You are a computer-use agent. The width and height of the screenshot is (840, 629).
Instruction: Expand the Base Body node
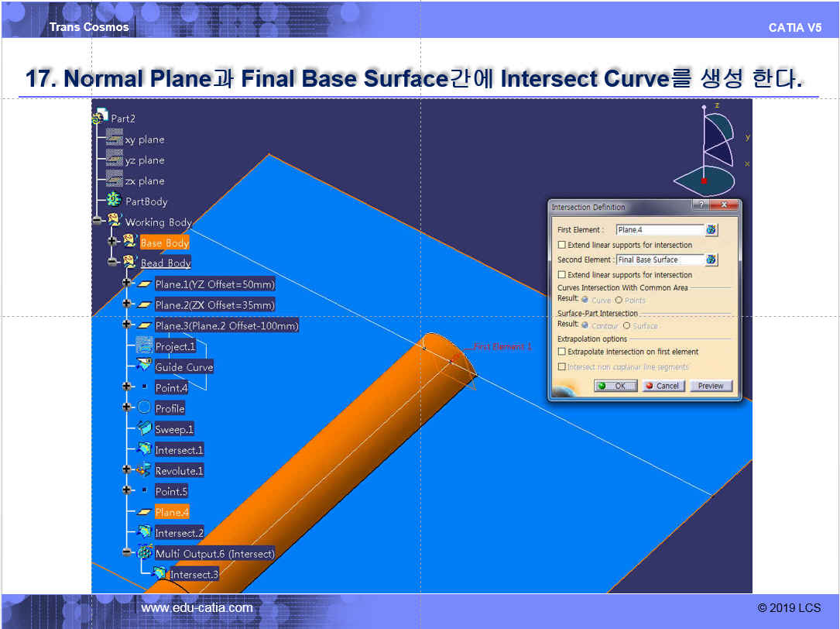point(113,242)
